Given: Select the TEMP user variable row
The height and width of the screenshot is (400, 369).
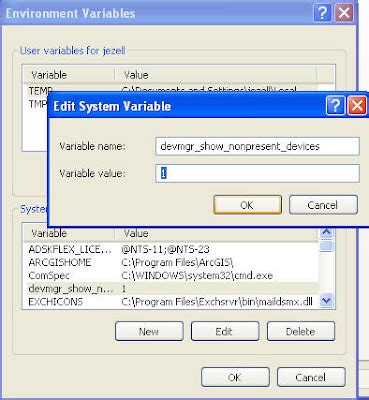Looking at the screenshot, I should pyautogui.click(x=170, y=90).
